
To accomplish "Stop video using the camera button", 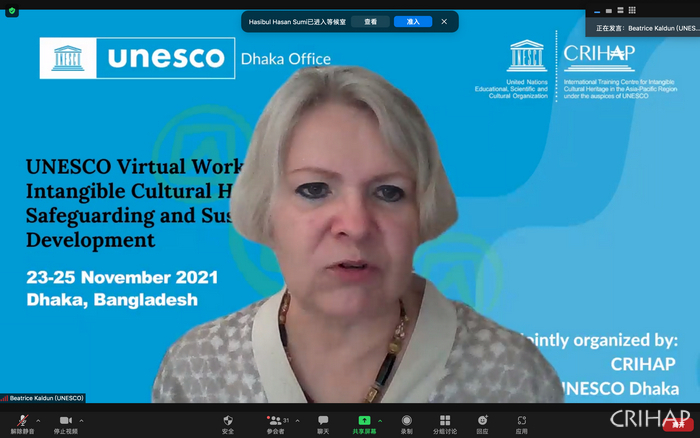I will coord(65,422).
